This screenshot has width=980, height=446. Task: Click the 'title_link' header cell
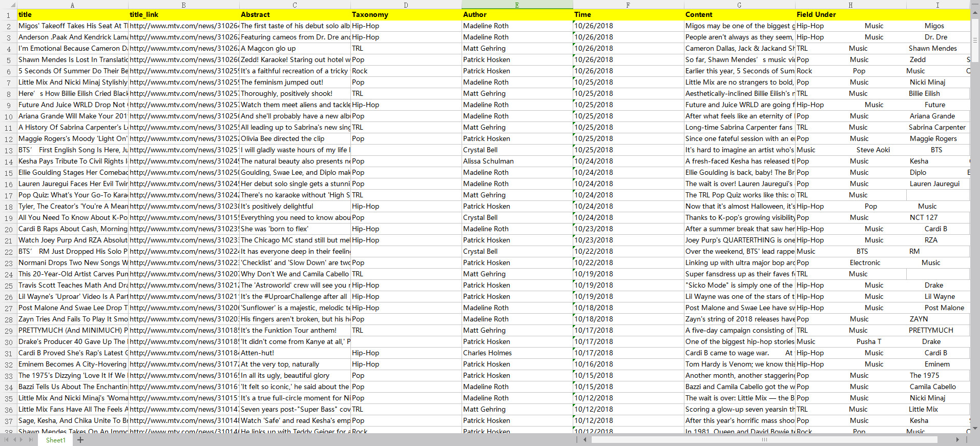pos(184,15)
